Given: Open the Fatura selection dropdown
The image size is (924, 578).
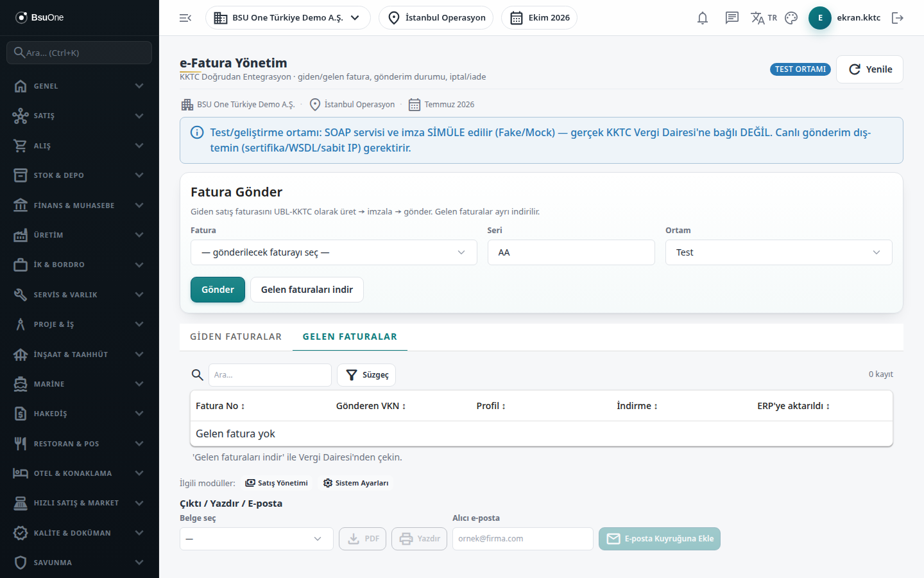Looking at the screenshot, I should [334, 252].
